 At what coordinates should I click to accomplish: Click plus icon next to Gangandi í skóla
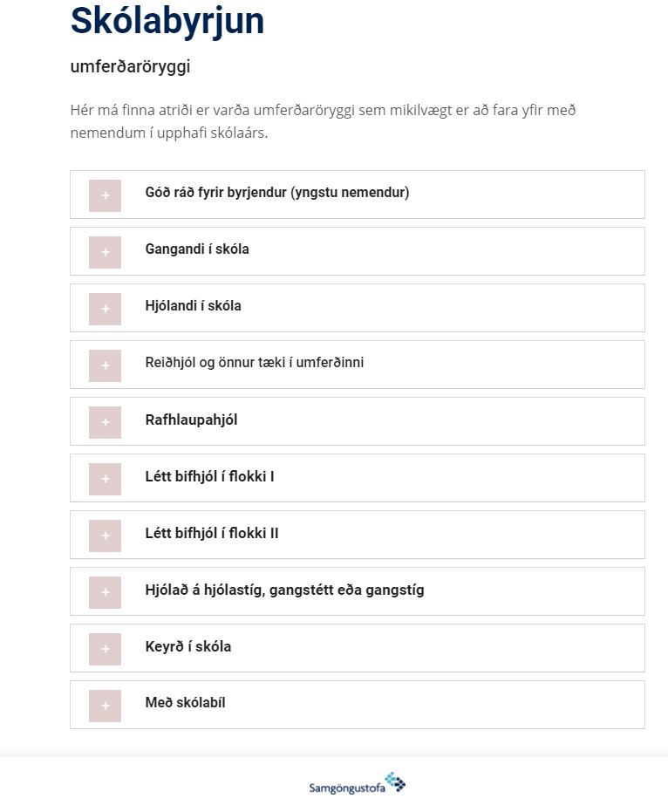[106, 252]
